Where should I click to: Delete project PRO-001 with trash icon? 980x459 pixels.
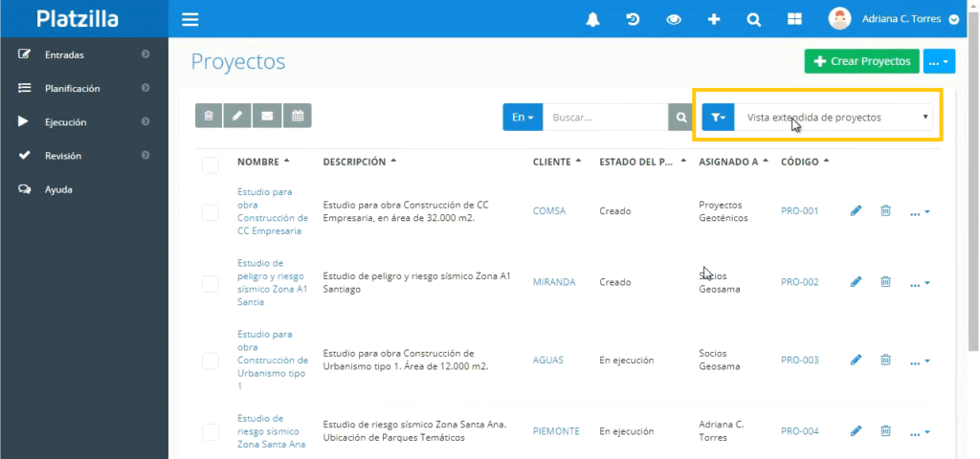(885, 211)
